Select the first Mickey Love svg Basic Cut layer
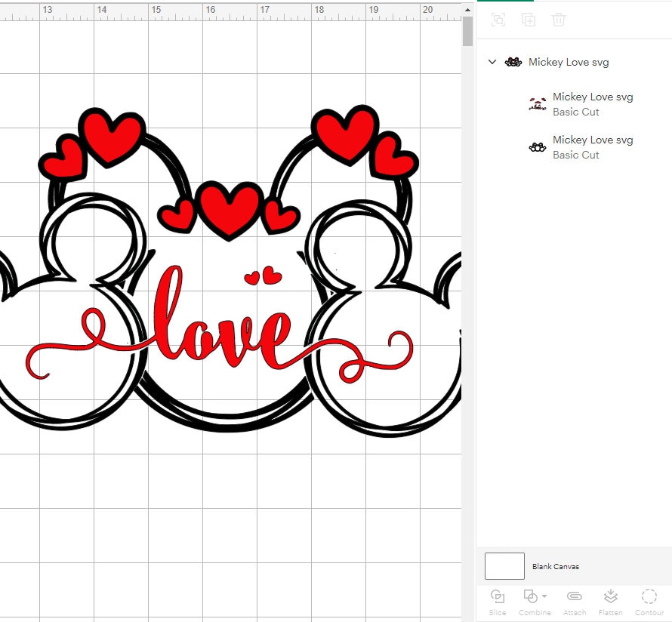Screen dimensions: 672x622 point(593,97)
